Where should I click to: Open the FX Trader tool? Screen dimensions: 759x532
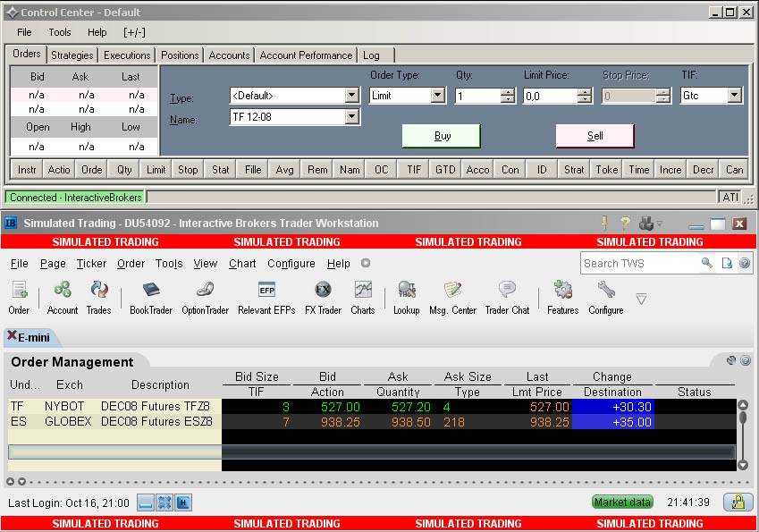323,297
